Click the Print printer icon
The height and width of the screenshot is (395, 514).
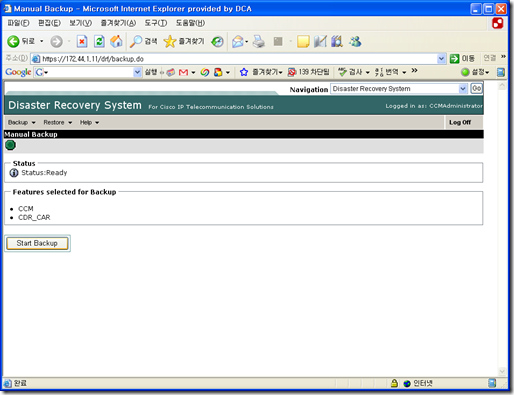[259, 42]
